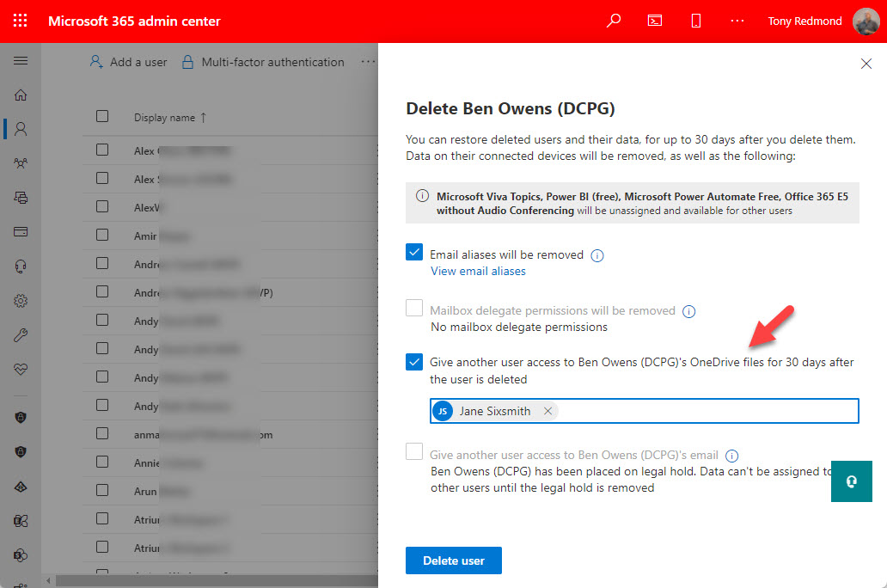887x588 pixels.
Task: Click the Delete user button
Action: point(453,560)
